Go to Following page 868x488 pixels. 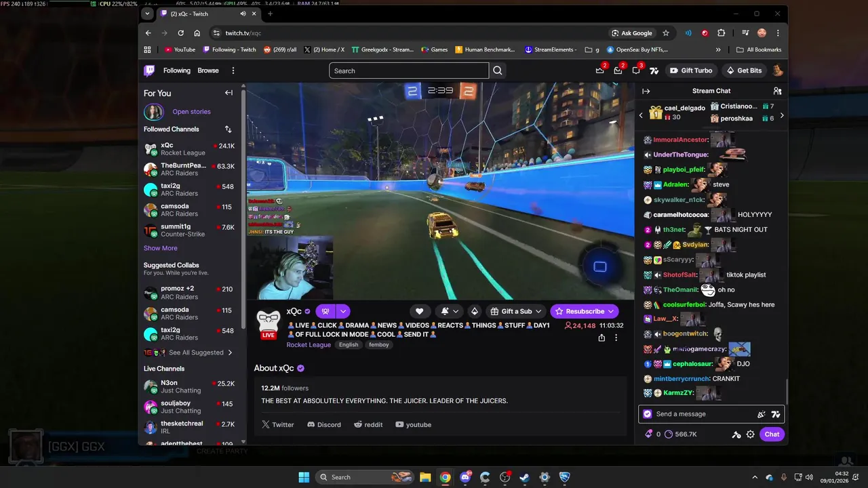pos(176,70)
